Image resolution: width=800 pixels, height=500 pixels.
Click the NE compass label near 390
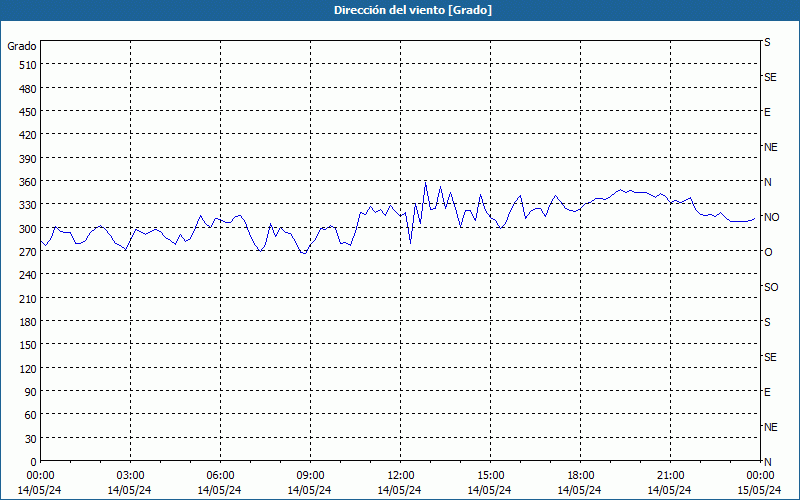[771, 147]
